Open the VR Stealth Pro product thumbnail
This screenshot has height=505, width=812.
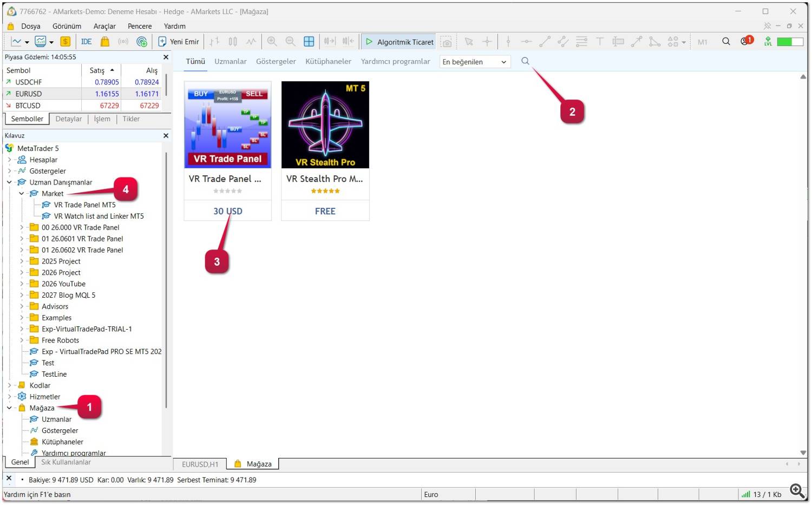tap(325, 124)
